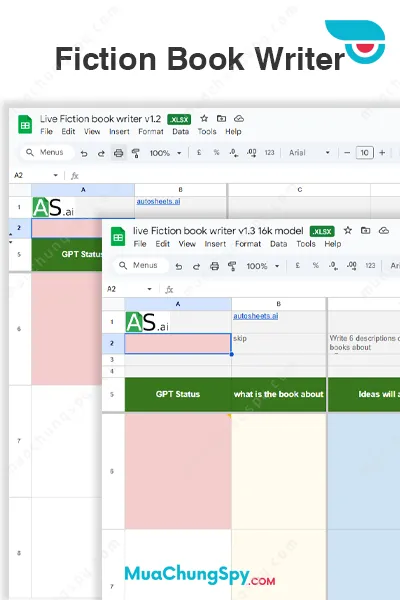Increase decimal places in v1.2 window

[x=251, y=153]
